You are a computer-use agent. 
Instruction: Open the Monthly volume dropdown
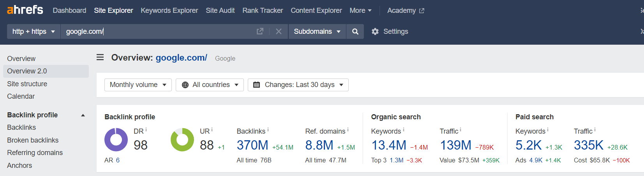138,85
